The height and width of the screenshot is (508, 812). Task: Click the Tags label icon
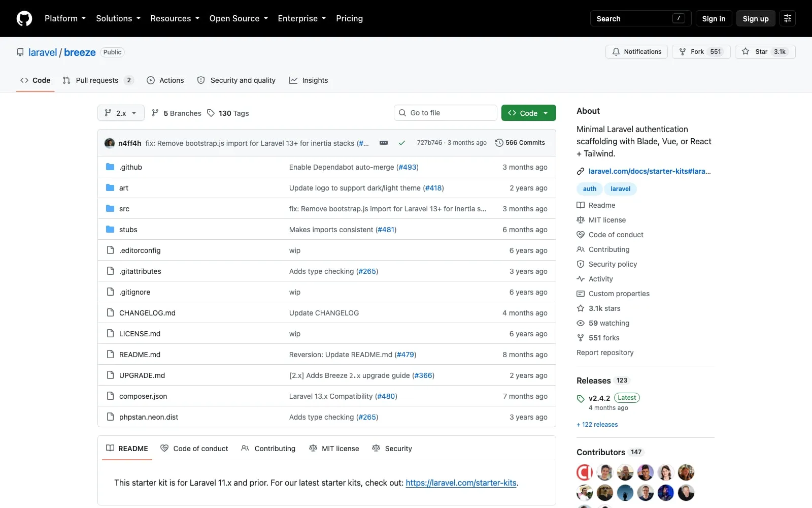pos(211,113)
